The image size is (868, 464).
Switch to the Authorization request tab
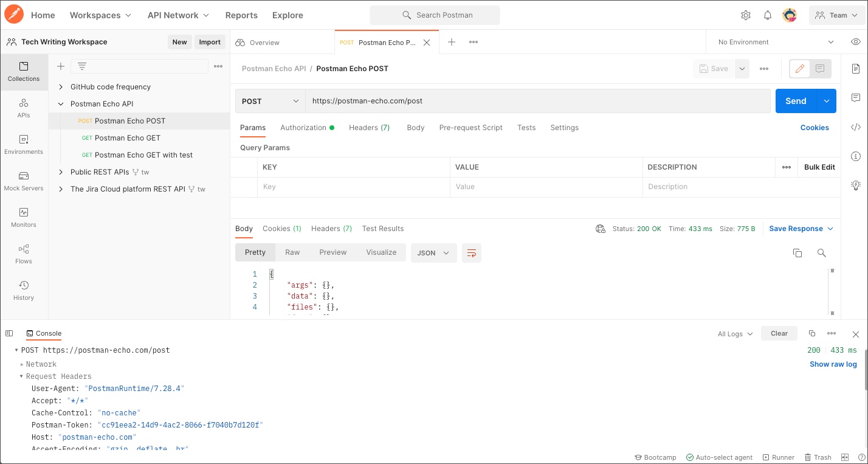pos(307,128)
